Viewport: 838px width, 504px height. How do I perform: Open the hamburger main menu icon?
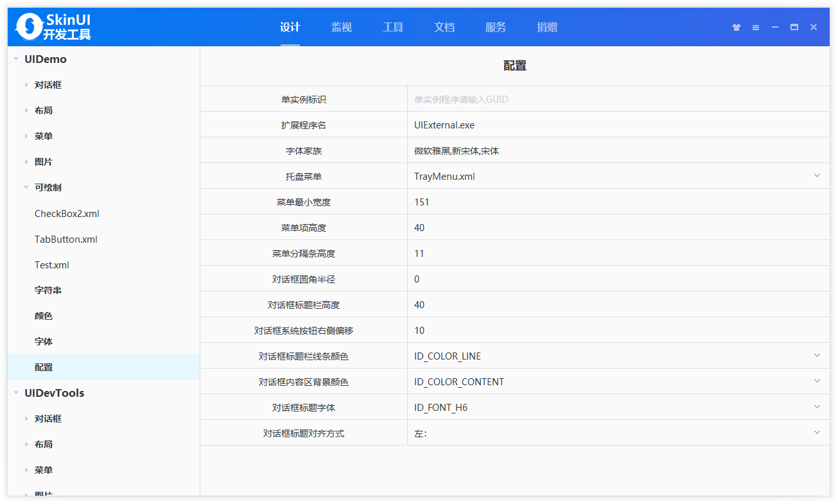point(756,27)
